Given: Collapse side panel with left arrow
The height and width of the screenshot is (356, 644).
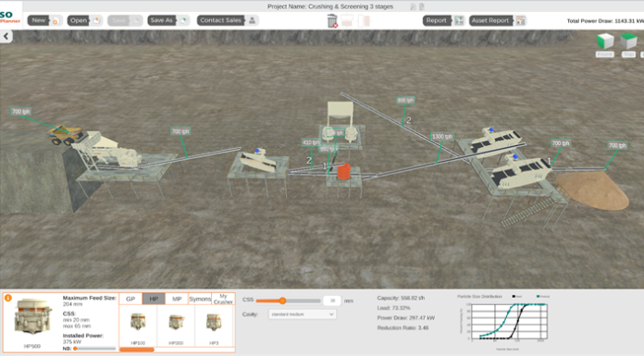Looking at the screenshot, I should tap(6, 36).
